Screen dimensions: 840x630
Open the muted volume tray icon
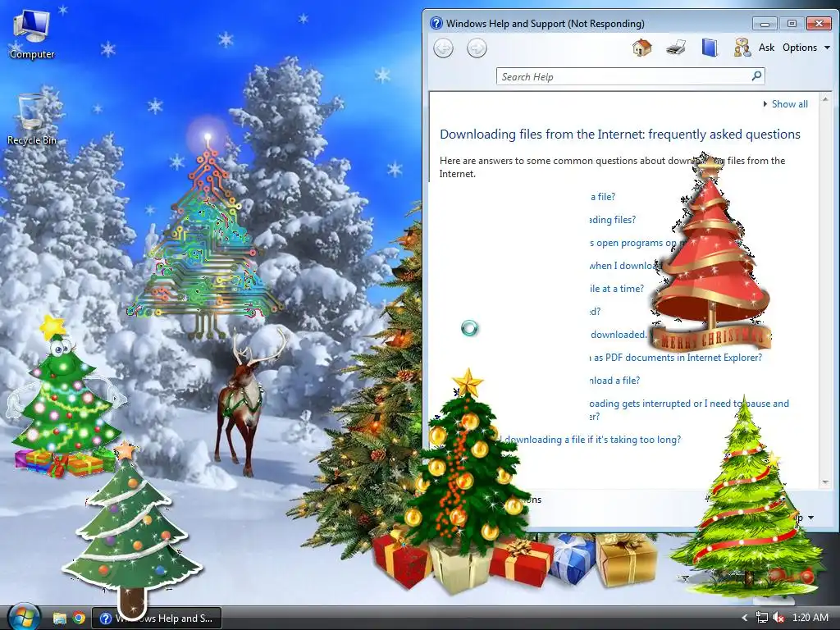point(778,618)
